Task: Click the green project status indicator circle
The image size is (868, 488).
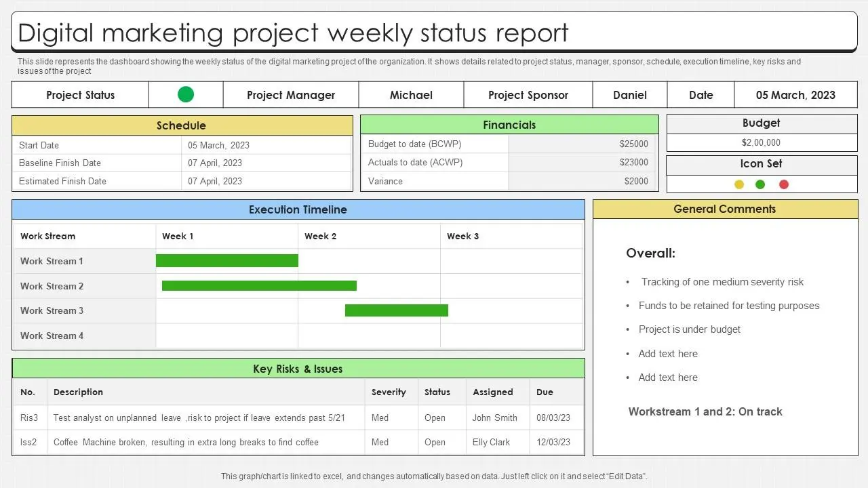Action: [x=186, y=95]
